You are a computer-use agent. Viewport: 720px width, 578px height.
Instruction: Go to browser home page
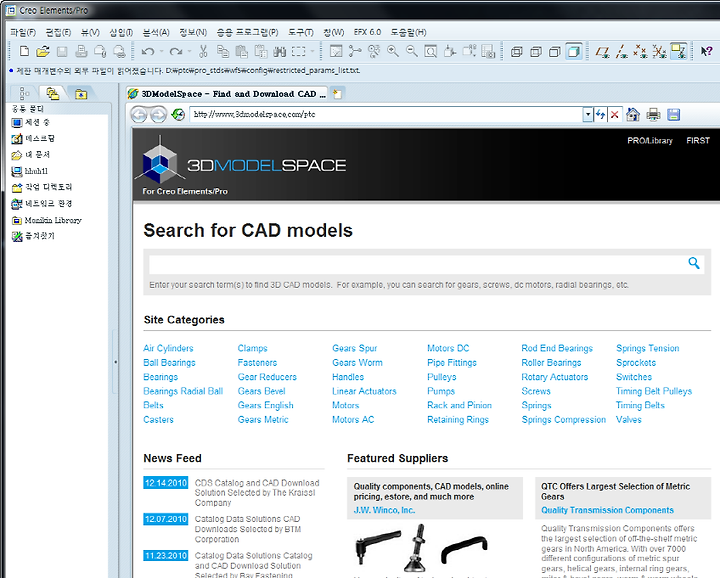[x=633, y=114]
